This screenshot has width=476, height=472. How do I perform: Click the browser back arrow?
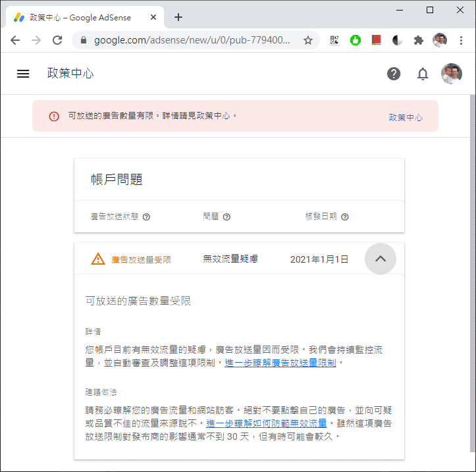coord(15,40)
